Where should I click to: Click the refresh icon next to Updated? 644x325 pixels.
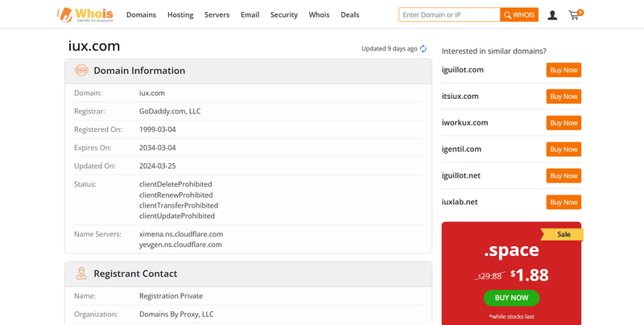click(423, 49)
